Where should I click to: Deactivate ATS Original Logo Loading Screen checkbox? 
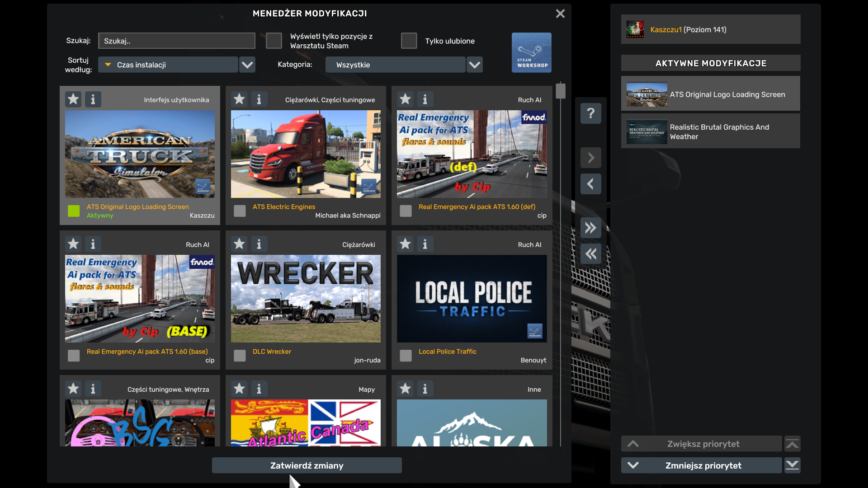point(74,211)
